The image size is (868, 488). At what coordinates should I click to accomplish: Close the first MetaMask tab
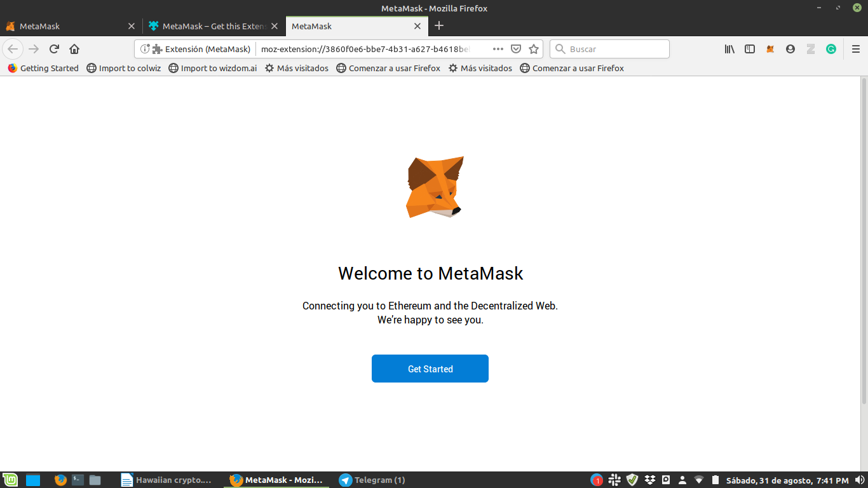tap(132, 26)
